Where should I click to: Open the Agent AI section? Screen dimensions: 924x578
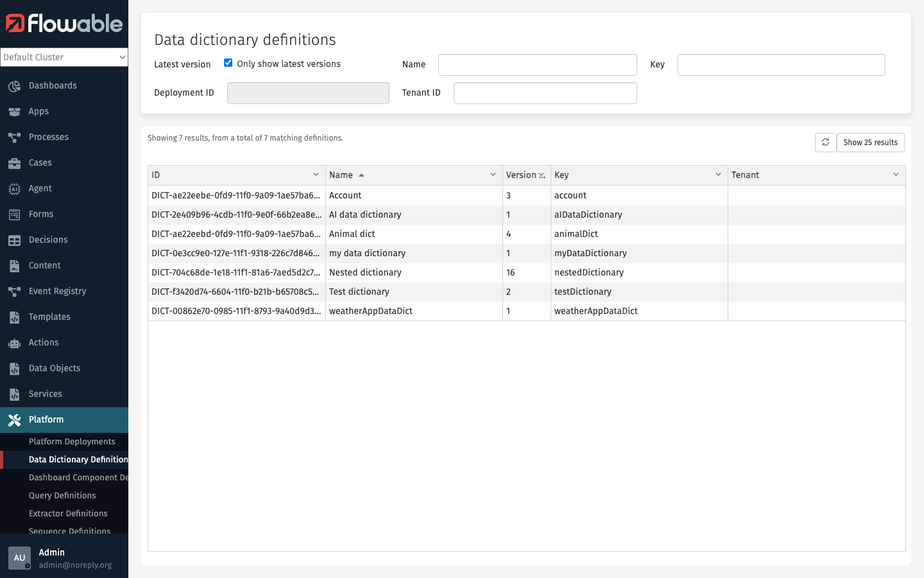tap(14, 188)
